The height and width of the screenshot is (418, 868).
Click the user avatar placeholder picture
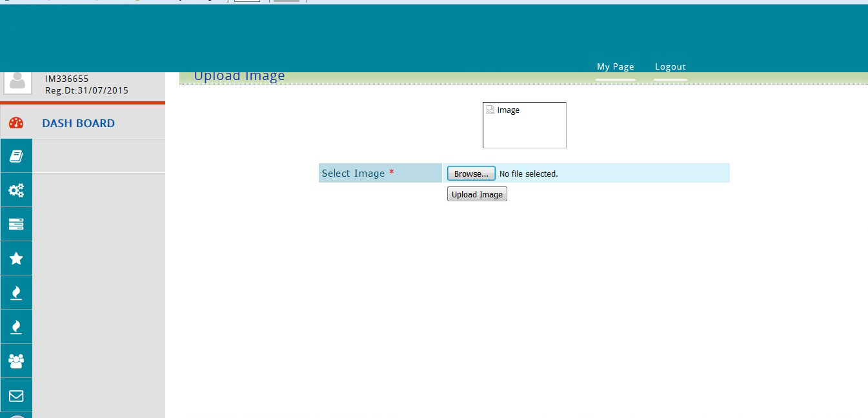[17, 82]
